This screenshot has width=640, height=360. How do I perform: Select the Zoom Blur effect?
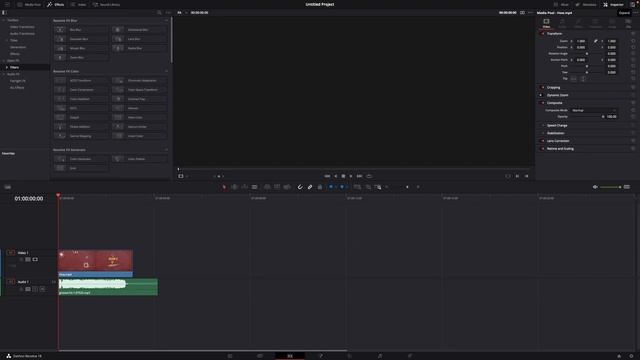(x=81, y=58)
